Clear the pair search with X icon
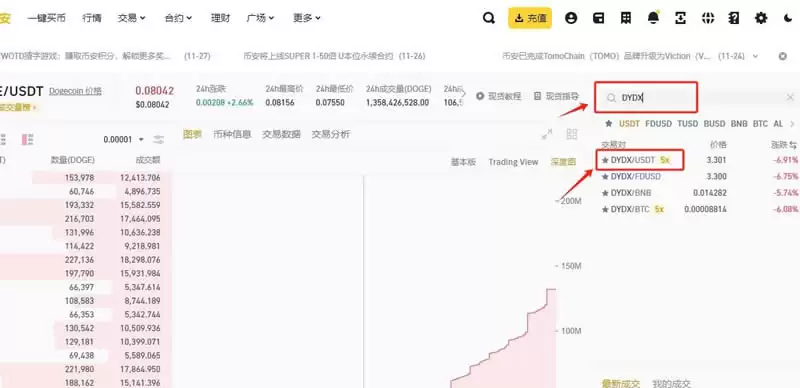Screen dimensions: 800x388 (790, 97)
